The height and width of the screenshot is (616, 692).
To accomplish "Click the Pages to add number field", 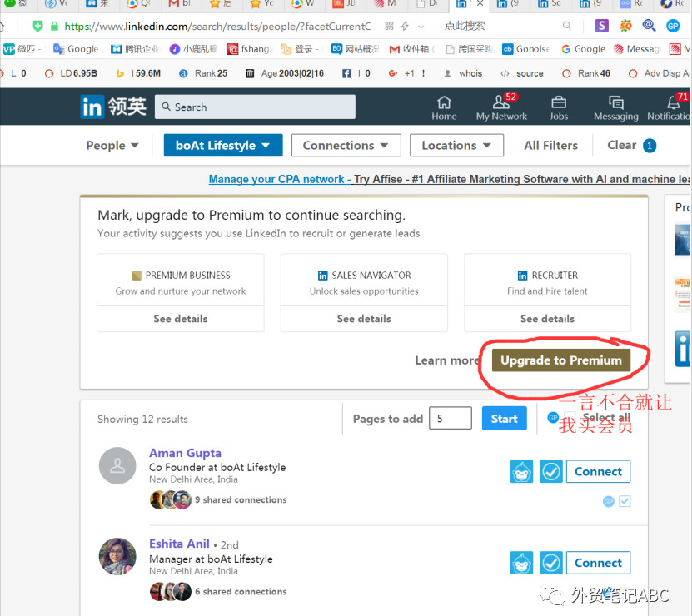I will click(451, 419).
